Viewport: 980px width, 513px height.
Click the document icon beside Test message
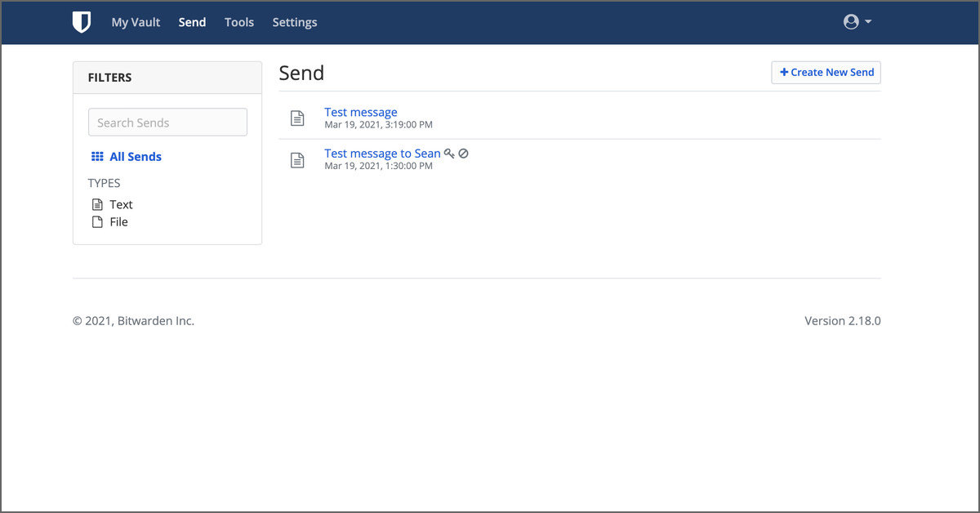point(296,118)
